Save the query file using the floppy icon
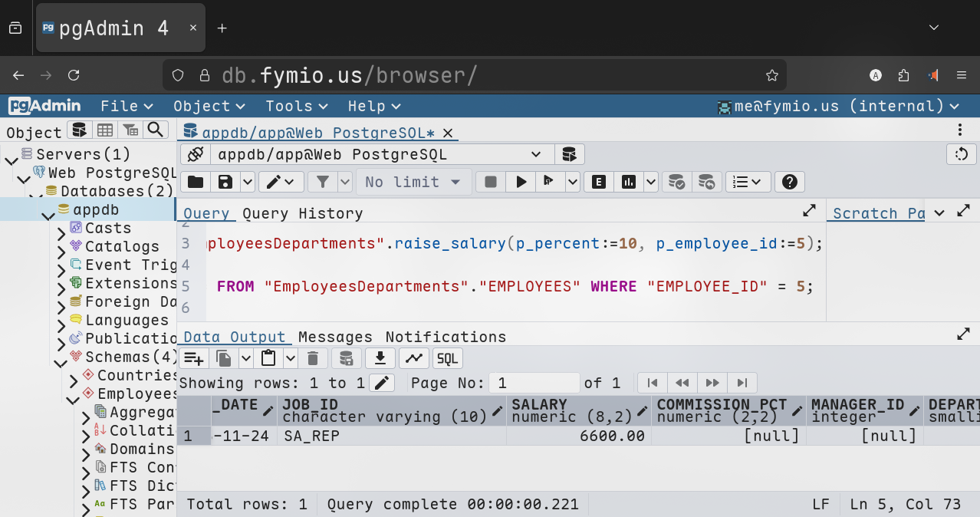 pos(225,182)
